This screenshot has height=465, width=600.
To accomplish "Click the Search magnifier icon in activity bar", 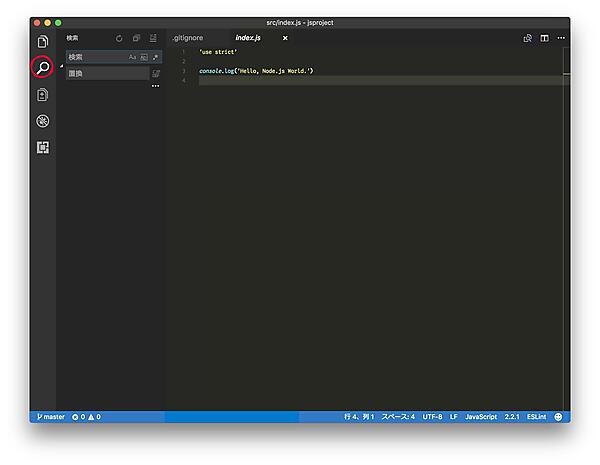I will (x=42, y=68).
